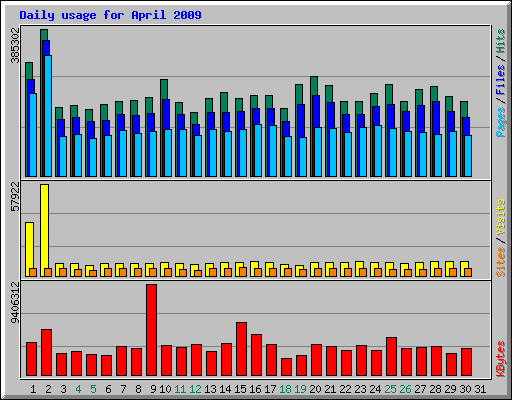Image resolution: width=512 pixels, height=400 pixels.
Task: Click the red KBytes bar for day 2
Action: [46, 353]
